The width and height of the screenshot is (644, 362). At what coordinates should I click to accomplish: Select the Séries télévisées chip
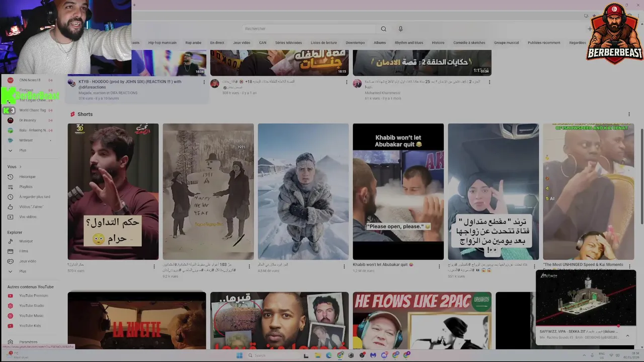pos(289,43)
